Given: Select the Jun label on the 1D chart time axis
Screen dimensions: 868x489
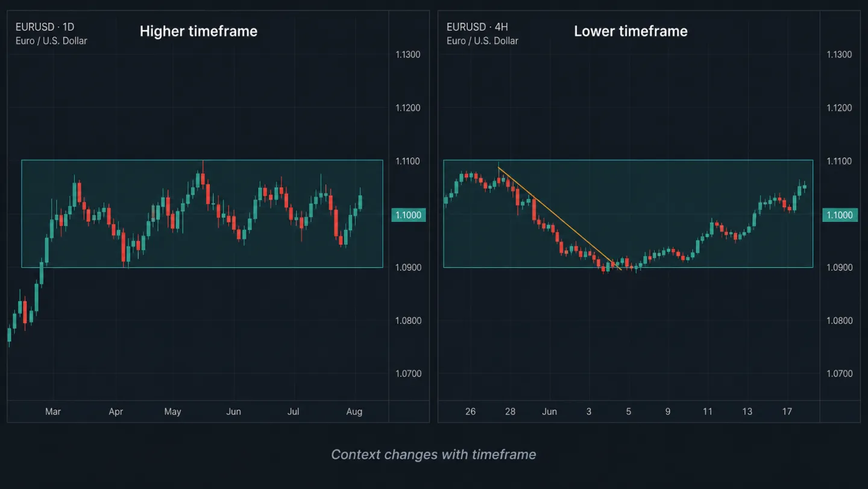Looking at the screenshot, I should [x=233, y=412].
